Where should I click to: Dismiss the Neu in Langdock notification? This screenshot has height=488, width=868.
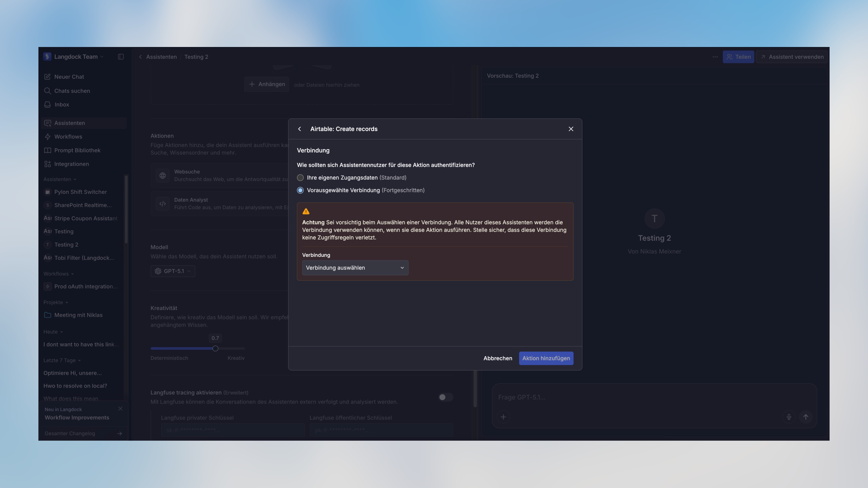coord(120,408)
